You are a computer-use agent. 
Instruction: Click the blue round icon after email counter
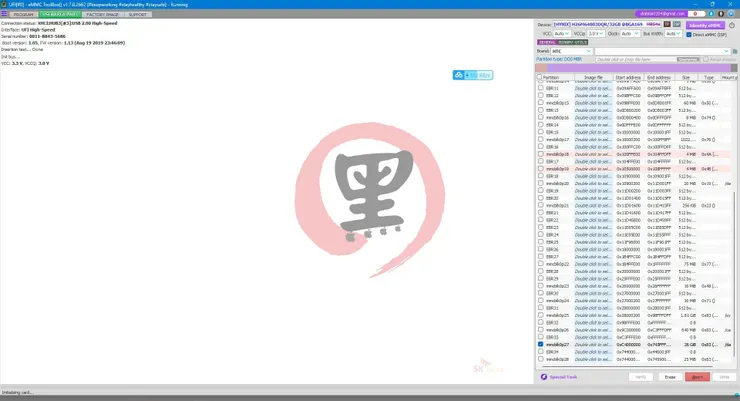pyautogui.click(x=711, y=14)
